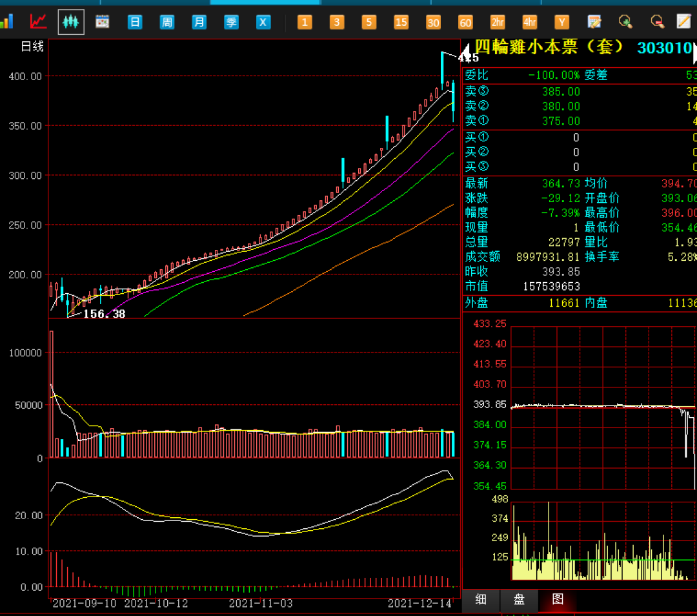Click the 买① bid row
The image size is (697, 616).
point(580,138)
